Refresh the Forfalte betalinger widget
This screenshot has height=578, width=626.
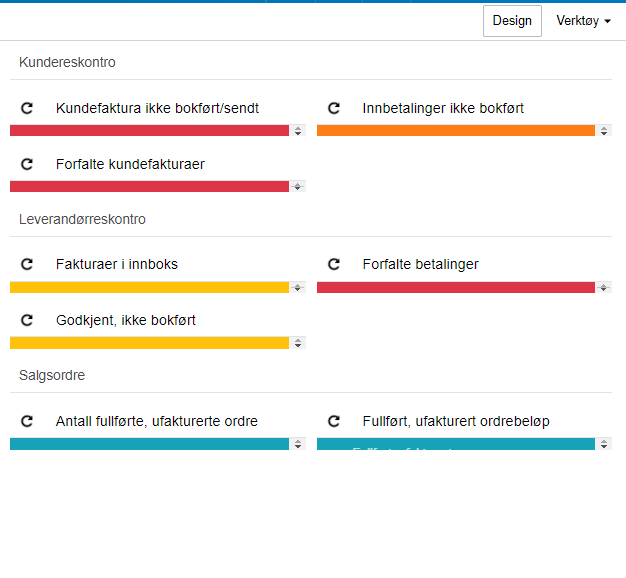coord(334,264)
